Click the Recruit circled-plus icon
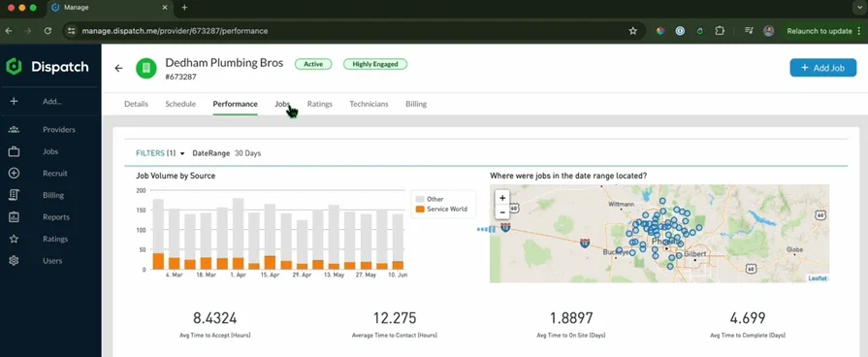 [x=14, y=174]
